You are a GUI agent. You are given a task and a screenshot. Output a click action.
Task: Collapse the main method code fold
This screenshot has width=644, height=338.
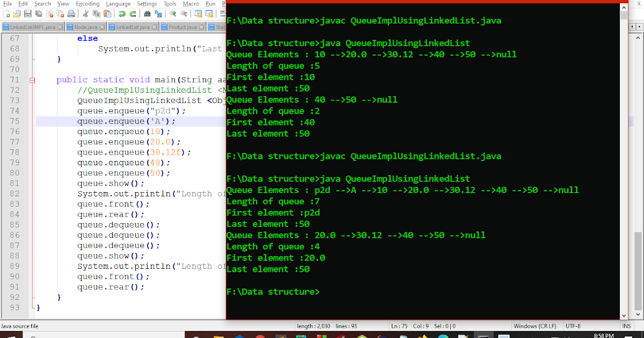coord(32,79)
